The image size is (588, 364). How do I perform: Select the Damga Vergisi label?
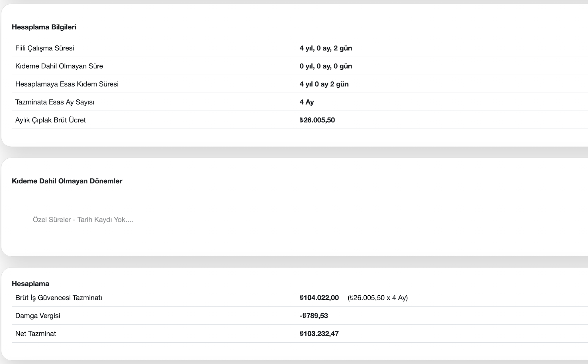[38, 316]
